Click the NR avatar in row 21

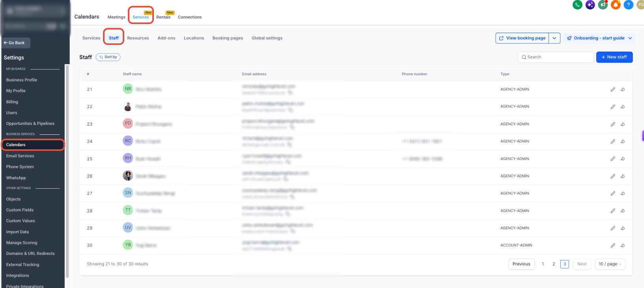click(x=128, y=89)
